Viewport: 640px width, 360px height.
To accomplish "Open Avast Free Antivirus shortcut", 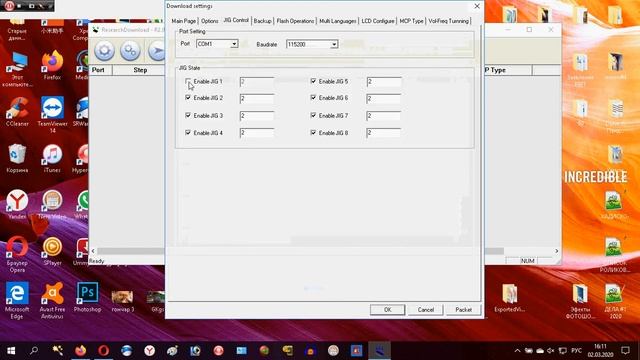I will pyautogui.click(x=52, y=301).
